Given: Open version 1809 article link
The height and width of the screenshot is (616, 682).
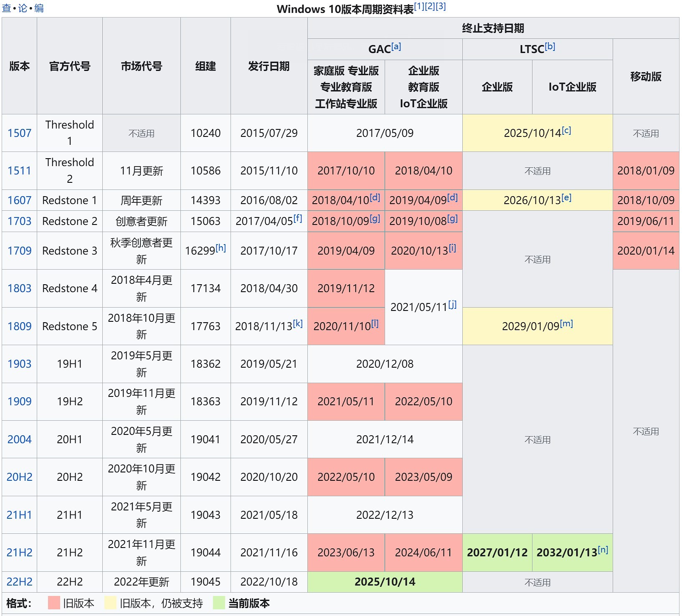Looking at the screenshot, I should 19,326.
